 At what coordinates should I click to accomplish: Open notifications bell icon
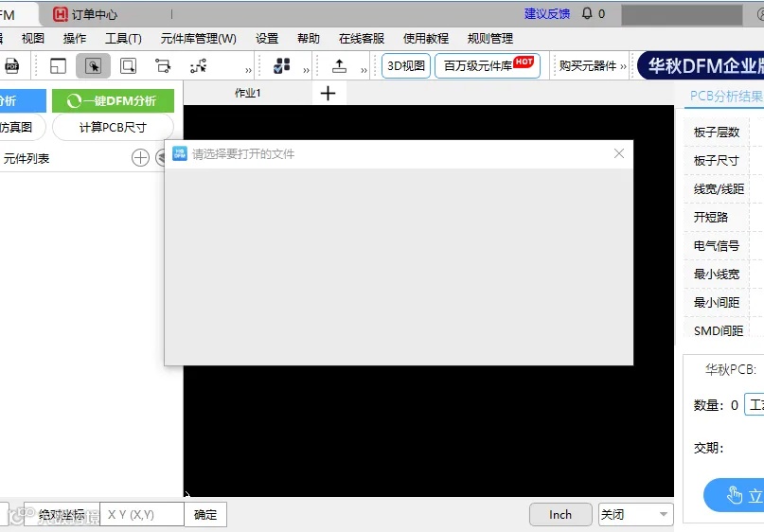[x=587, y=13]
